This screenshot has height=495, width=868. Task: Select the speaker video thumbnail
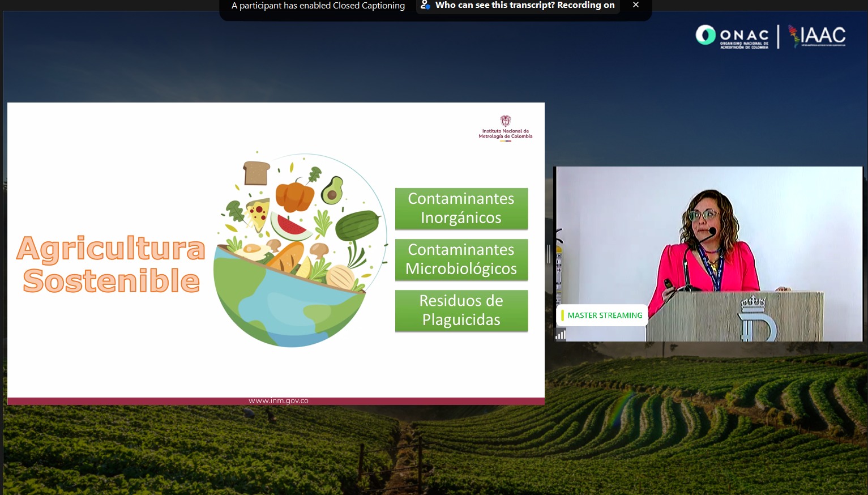[709, 254]
